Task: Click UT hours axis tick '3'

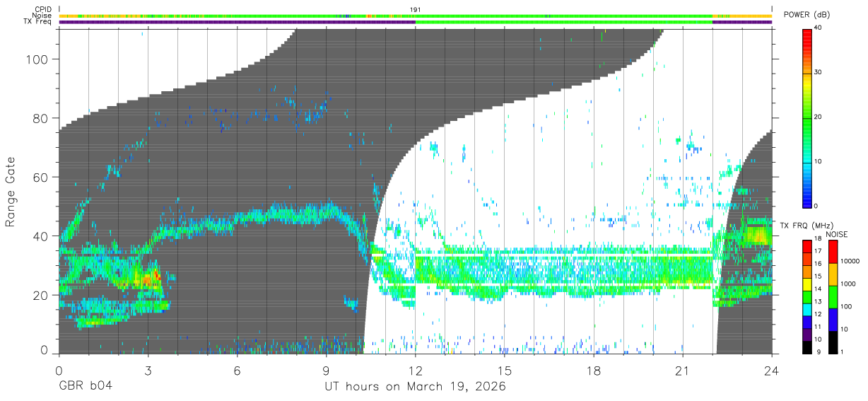Action: click(x=148, y=370)
